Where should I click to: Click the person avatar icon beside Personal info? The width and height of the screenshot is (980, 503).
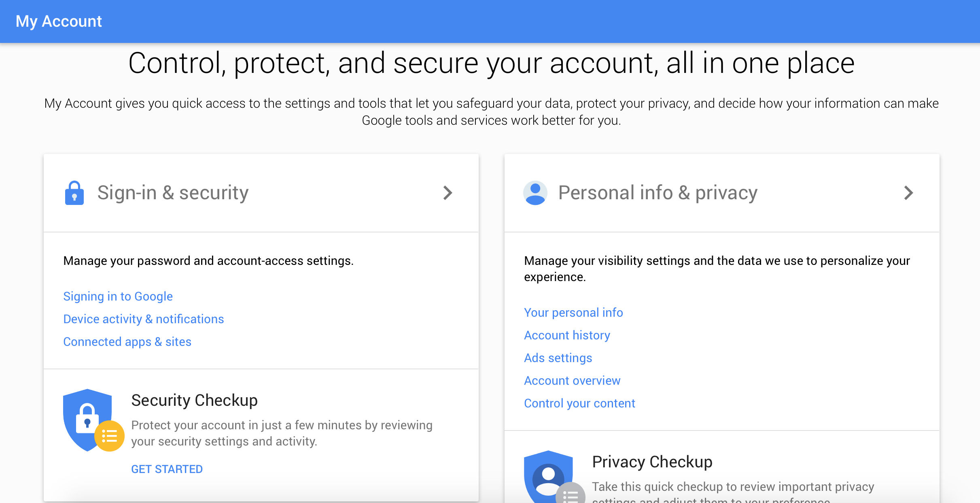(x=535, y=193)
